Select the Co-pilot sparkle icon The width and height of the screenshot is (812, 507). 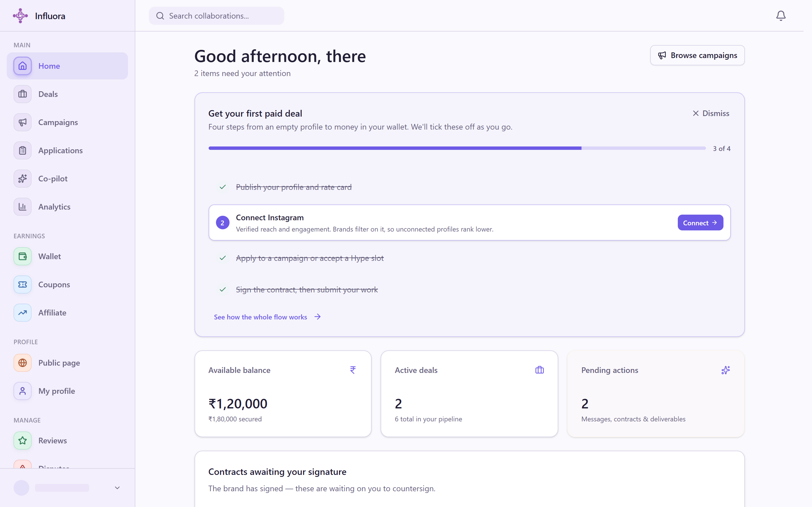(x=23, y=178)
